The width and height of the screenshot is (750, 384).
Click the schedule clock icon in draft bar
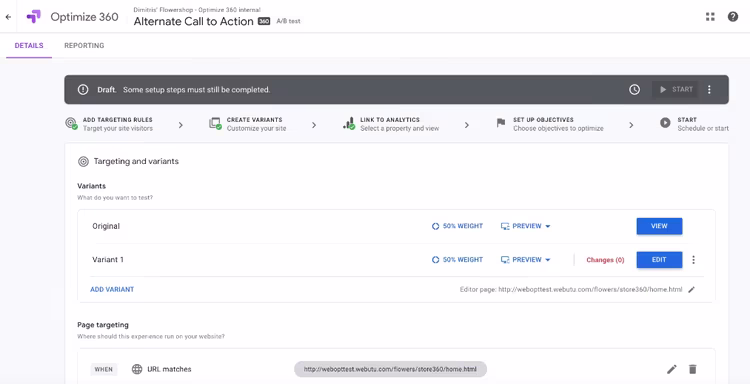[634, 89]
